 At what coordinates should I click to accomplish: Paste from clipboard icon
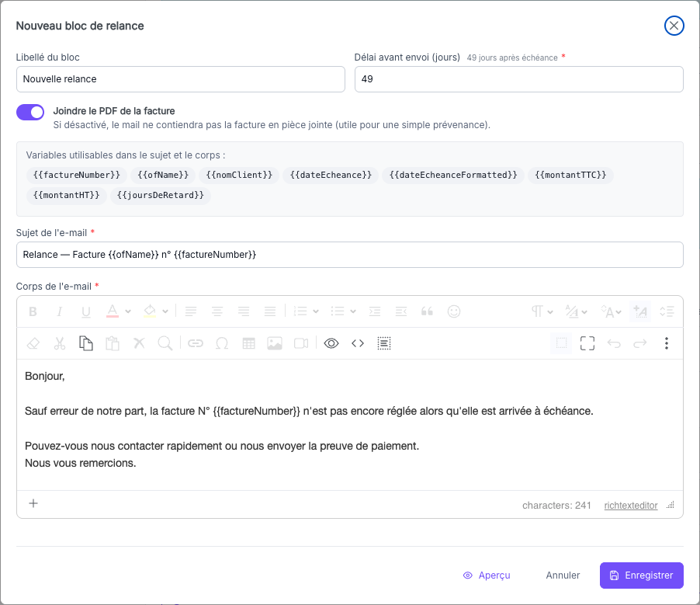[x=112, y=343]
